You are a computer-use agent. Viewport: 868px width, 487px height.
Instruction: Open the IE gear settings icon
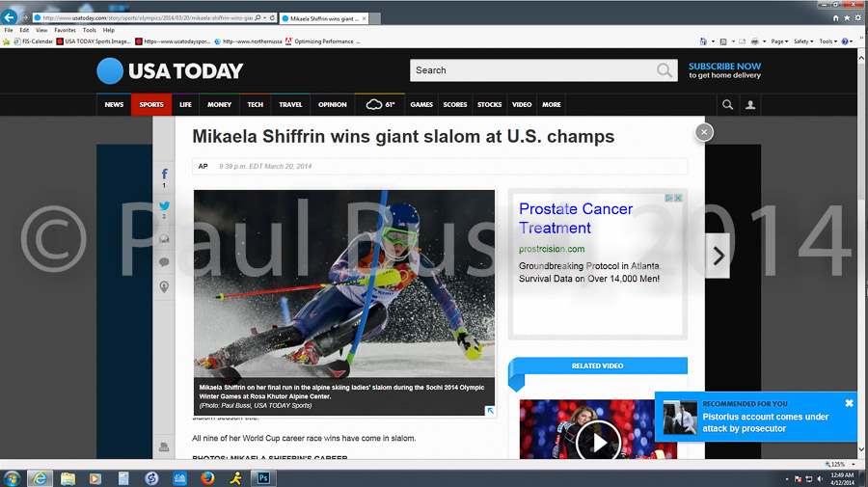(858, 18)
